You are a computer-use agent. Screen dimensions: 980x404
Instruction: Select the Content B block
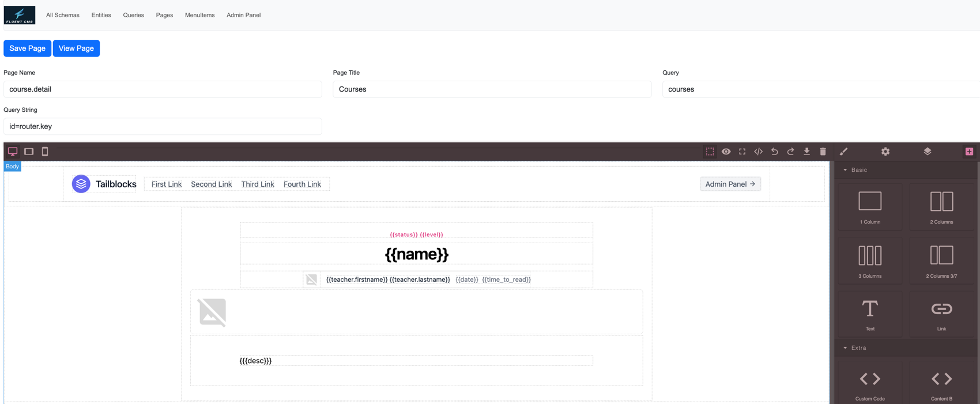pyautogui.click(x=941, y=384)
